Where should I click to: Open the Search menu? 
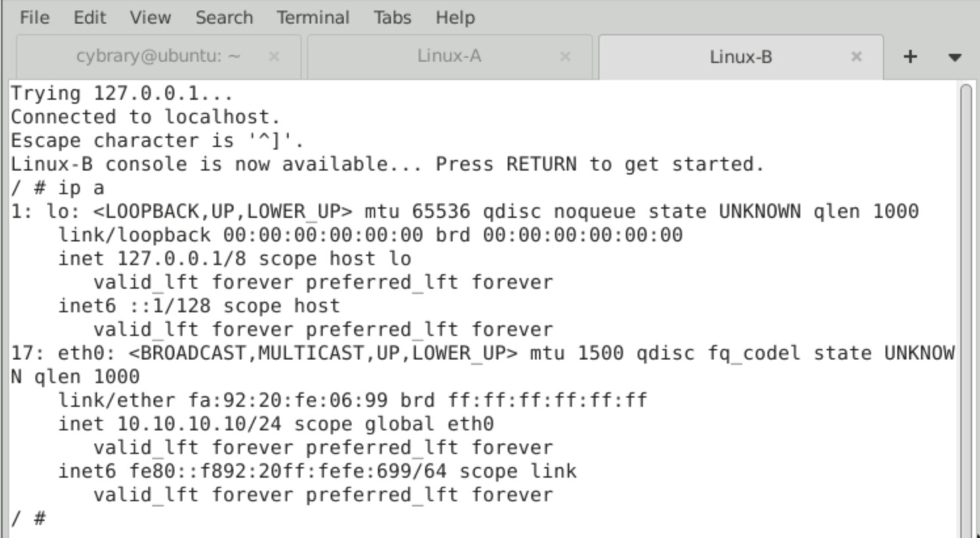tap(224, 18)
